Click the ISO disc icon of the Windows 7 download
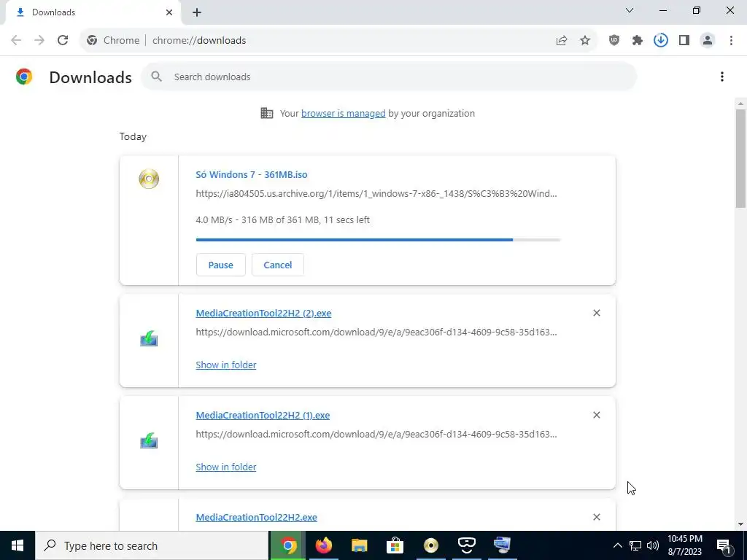747x560 pixels. [149, 179]
